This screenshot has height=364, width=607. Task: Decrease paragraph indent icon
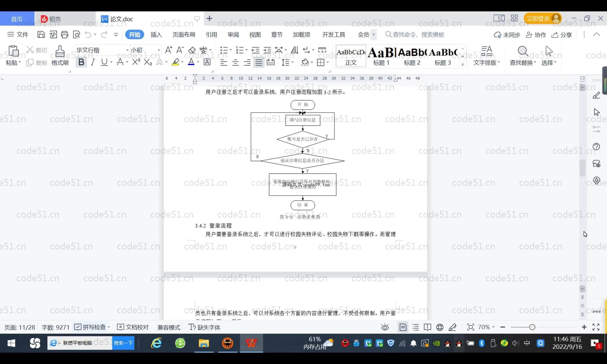(x=255, y=50)
